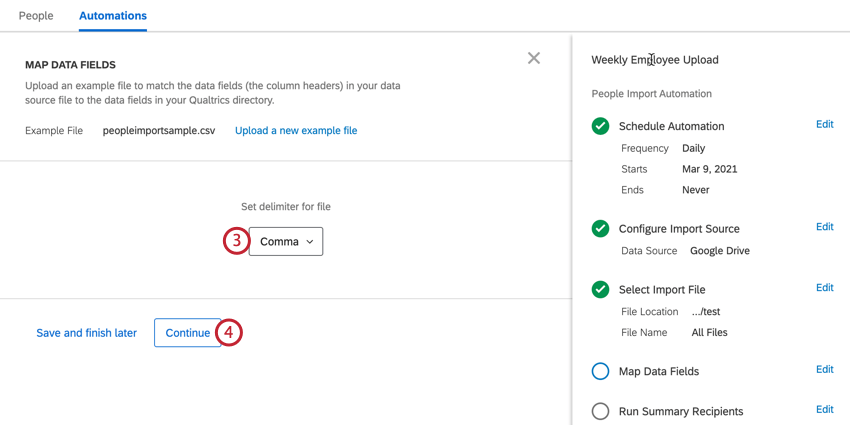
Task: Edit the Map Data Fields step
Action: pyautogui.click(x=824, y=370)
